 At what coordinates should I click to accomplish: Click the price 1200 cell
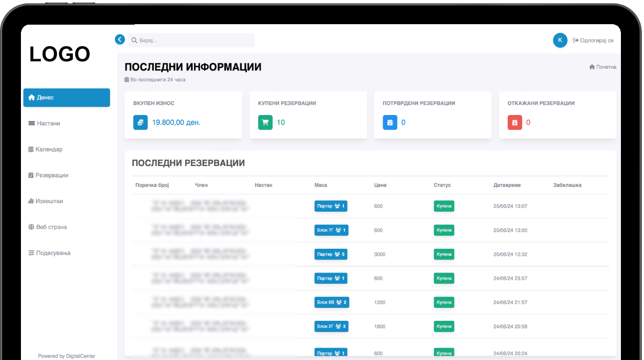[379, 303]
